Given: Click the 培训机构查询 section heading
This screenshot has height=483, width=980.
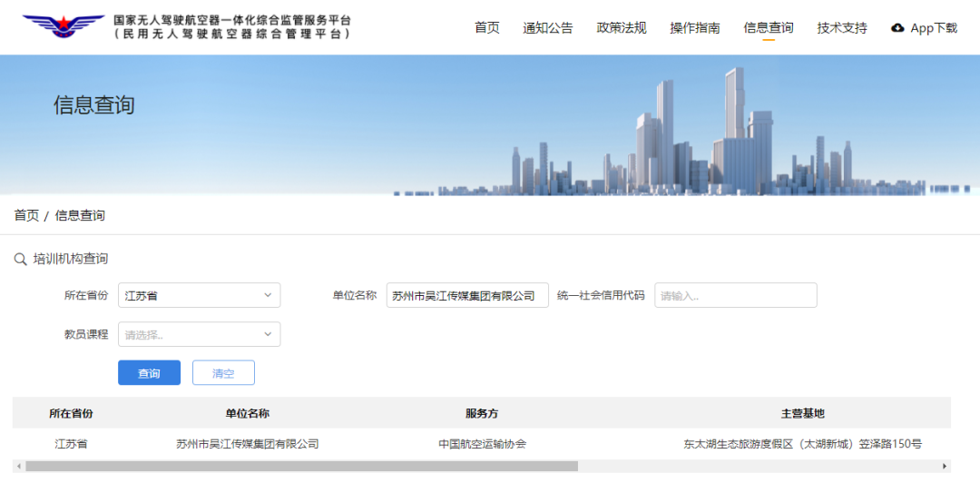Looking at the screenshot, I should click(71, 259).
